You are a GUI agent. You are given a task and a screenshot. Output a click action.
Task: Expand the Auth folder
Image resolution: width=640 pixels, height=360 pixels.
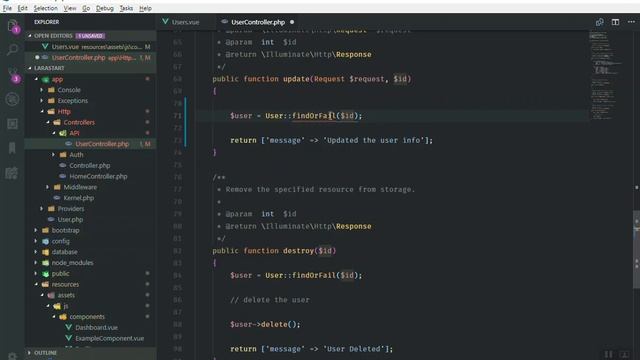[53, 155]
